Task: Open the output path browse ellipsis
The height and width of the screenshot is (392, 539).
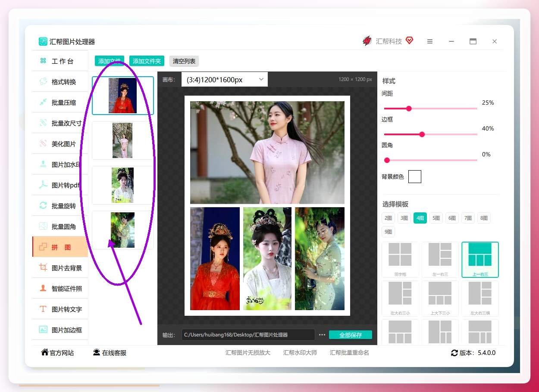Action: click(x=322, y=335)
